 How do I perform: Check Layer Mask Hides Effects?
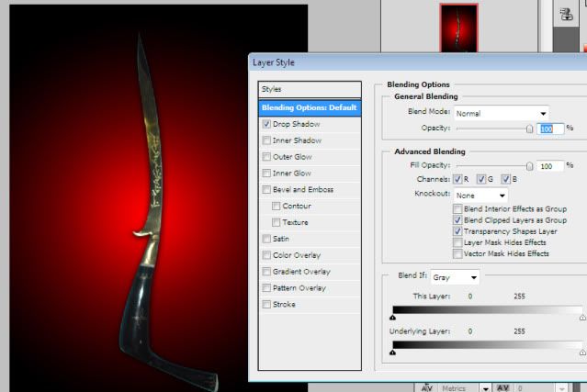(x=457, y=242)
